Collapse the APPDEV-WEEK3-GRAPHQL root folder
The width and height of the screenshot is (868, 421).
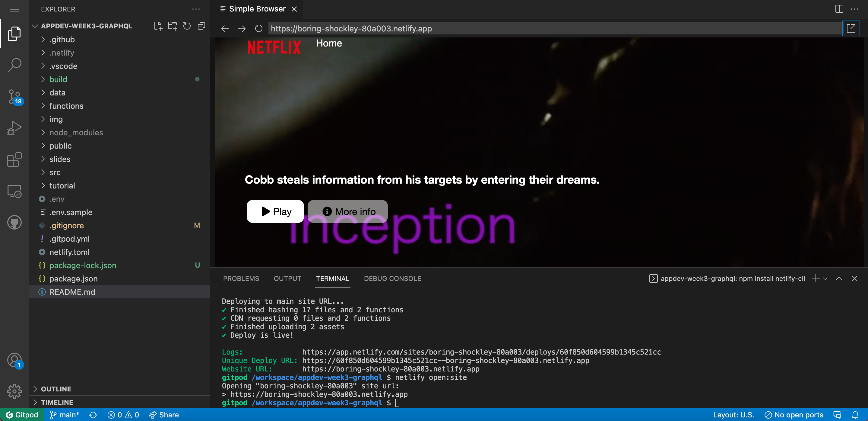[x=35, y=26]
